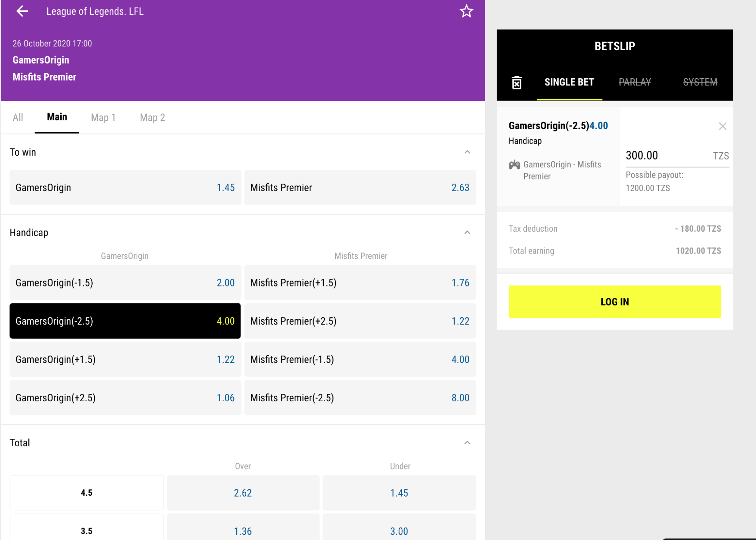Bet on Misfits Premier to win at 2.63
The image size is (756, 540).
point(360,187)
